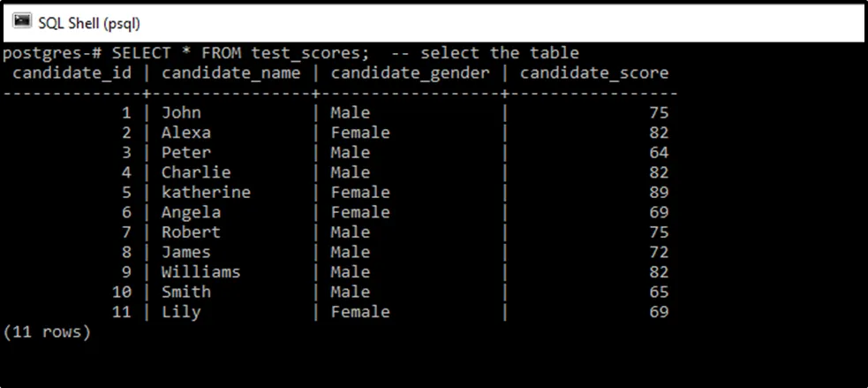This screenshot has height=388, width=868.
Task: Click the "select the table" comment text
Action: 499,53
